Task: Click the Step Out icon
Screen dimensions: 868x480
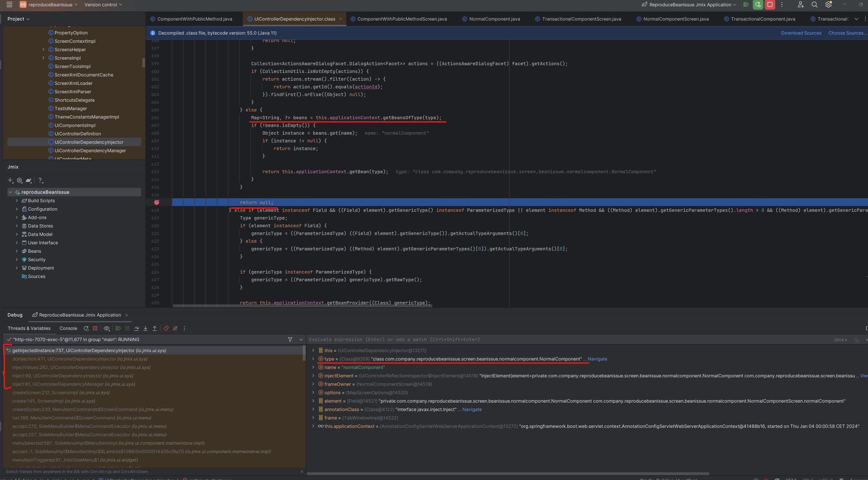Action: [154, 328]
